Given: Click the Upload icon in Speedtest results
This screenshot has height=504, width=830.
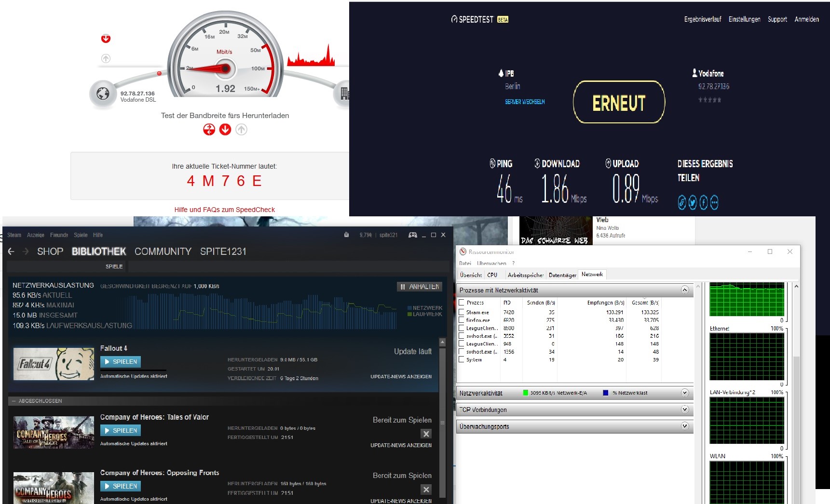Looking at the screenshot, I should tap(608, 163).
